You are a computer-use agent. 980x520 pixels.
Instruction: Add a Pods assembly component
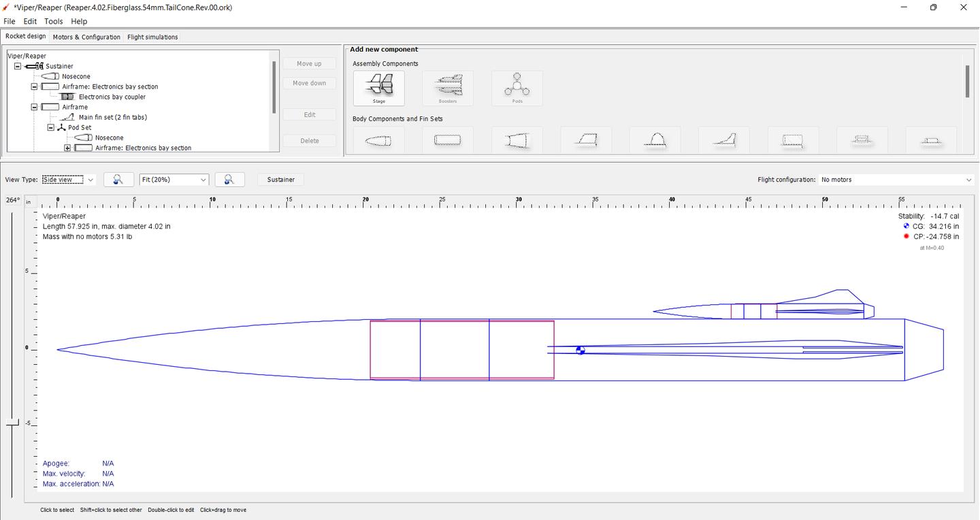pyautogui.click(x=517, y=87)
